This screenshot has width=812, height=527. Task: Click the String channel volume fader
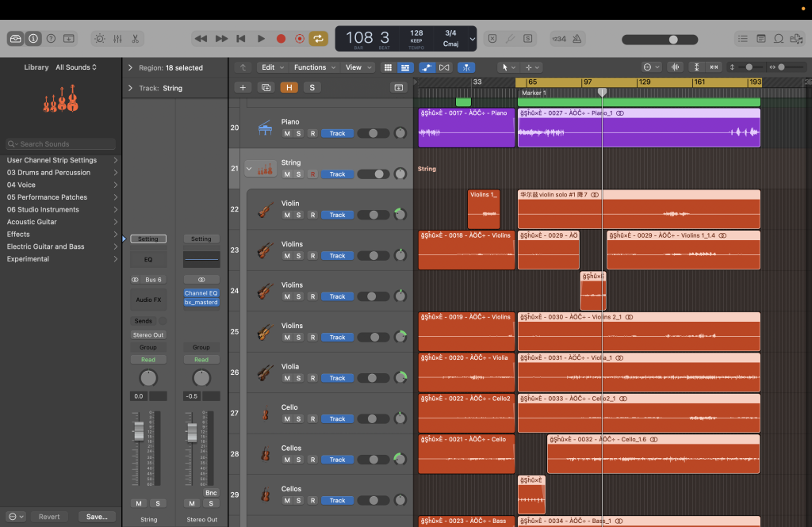click(x=139, y=430)
